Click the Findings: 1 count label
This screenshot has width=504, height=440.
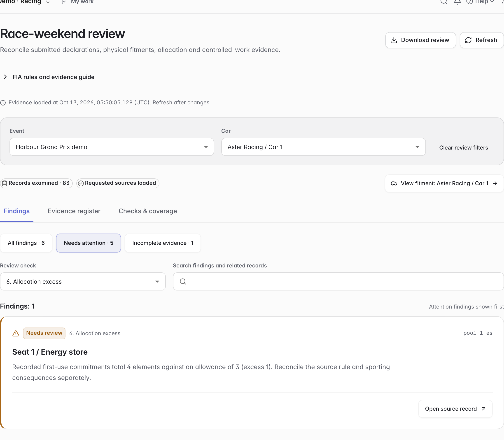[17, 306]
